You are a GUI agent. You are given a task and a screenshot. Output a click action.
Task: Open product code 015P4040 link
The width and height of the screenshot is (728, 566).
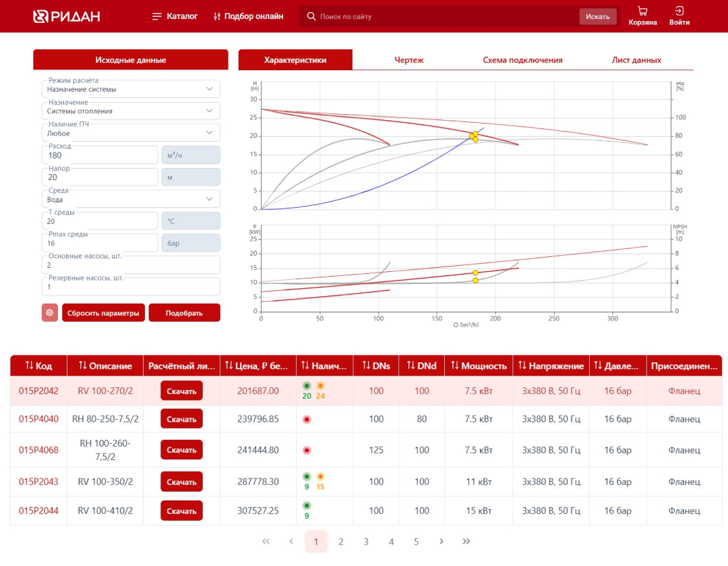(38, 419)
